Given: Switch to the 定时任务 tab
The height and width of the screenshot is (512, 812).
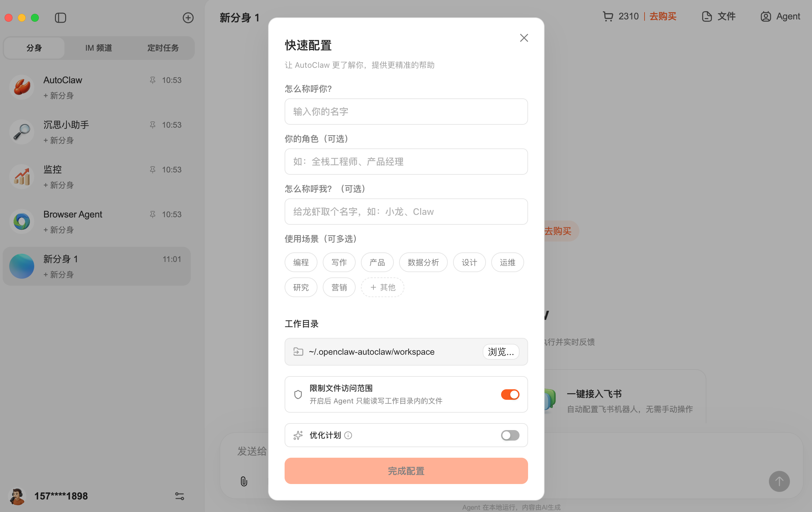Looking at the screenshot, I should point(163,48).
